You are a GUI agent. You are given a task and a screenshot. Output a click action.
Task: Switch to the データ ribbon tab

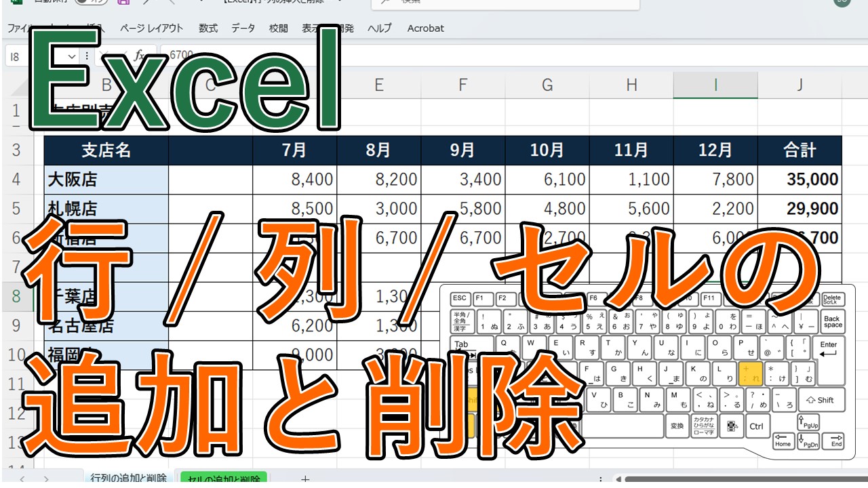point(243,28)
